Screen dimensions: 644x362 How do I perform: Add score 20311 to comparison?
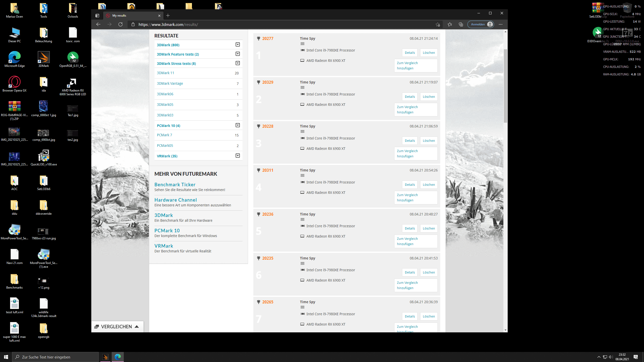(x=416, y=198)
